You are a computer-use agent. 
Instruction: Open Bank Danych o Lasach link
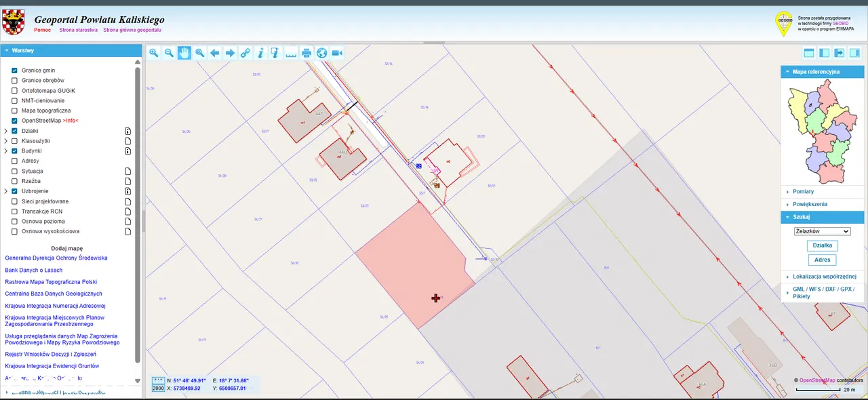click(x=34, y=271)
